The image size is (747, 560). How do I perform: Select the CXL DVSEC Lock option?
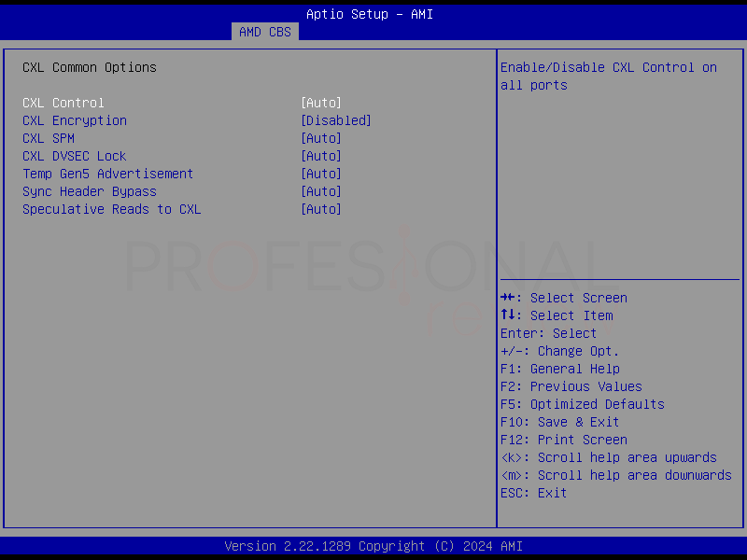[x=75, y=156]
